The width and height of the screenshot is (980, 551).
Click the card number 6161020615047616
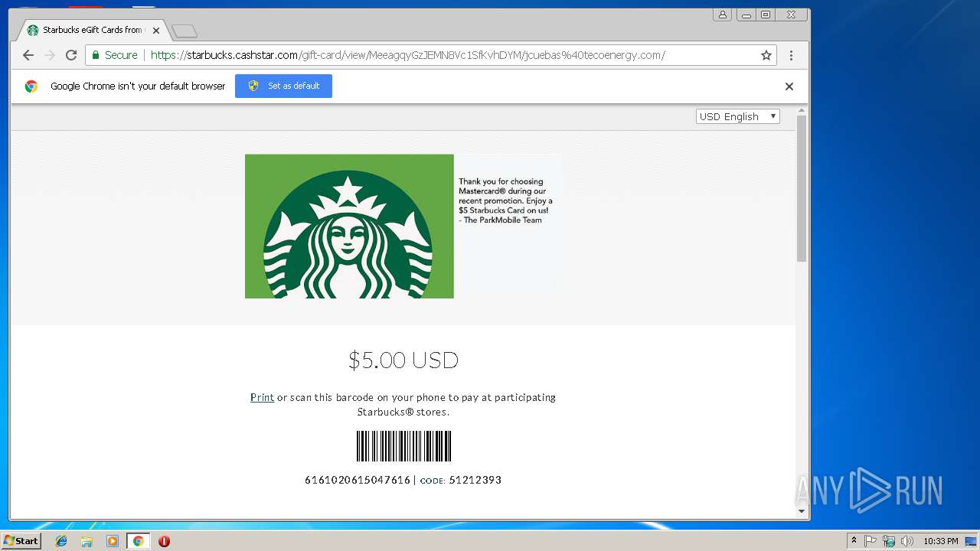point(358,480)
